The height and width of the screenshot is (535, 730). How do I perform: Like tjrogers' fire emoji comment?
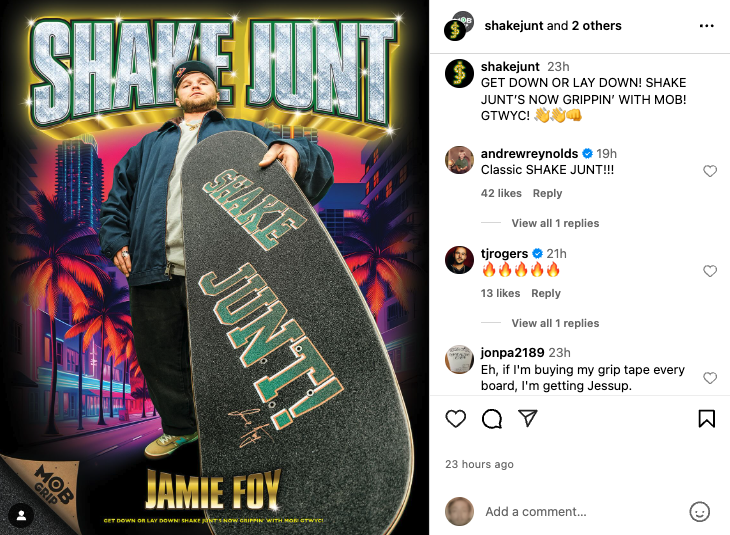710,271
